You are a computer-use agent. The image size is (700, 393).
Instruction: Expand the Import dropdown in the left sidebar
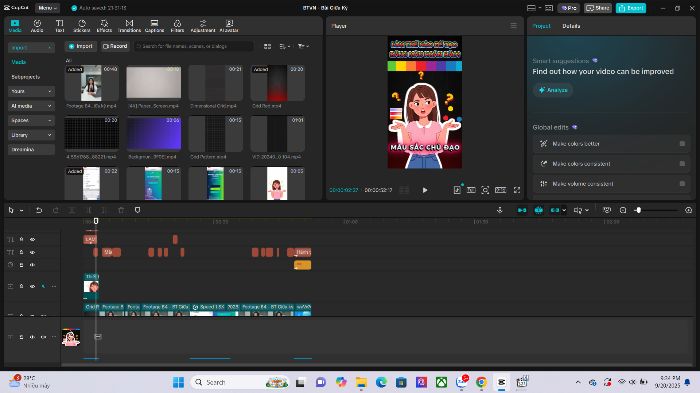click(31, 47)
